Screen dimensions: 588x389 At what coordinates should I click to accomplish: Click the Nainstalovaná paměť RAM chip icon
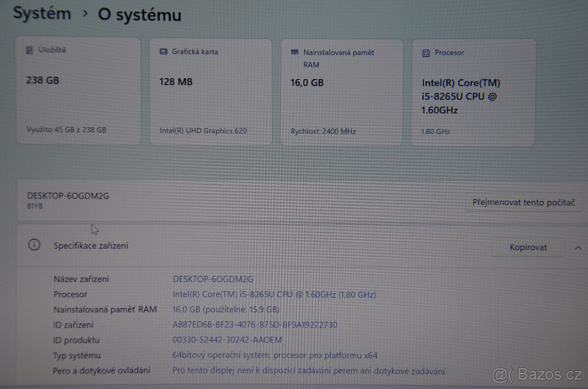[294, 52]
